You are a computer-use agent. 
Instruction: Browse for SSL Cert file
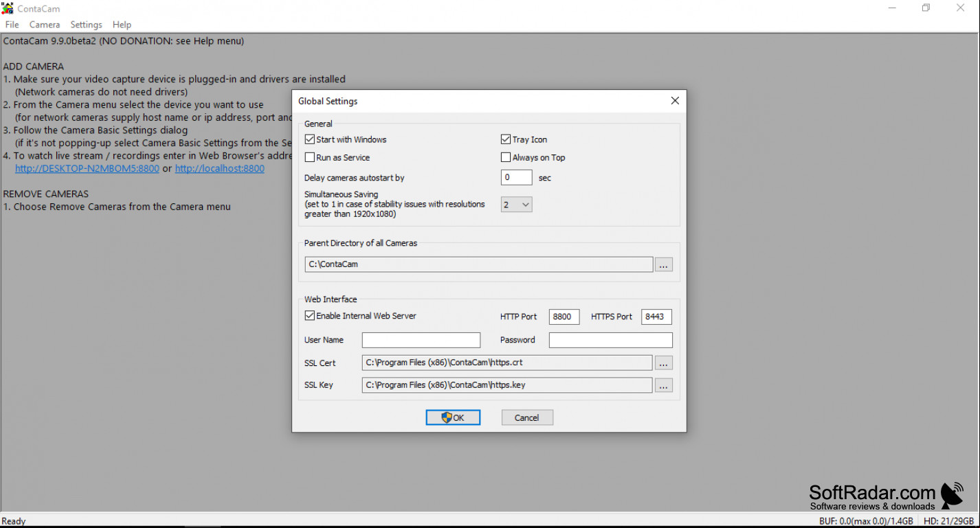click(x=663, y=363)
